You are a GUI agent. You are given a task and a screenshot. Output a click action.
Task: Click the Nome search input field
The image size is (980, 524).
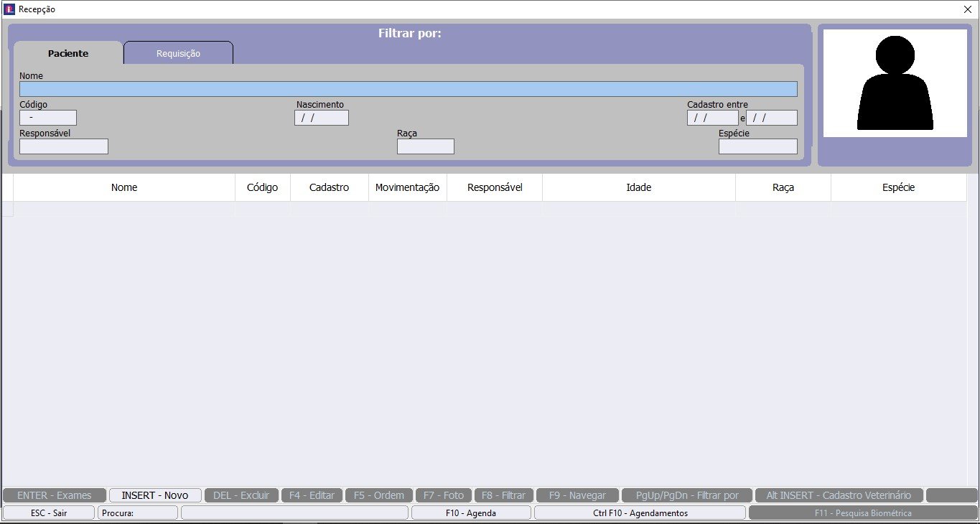click(x=408, y=89)
